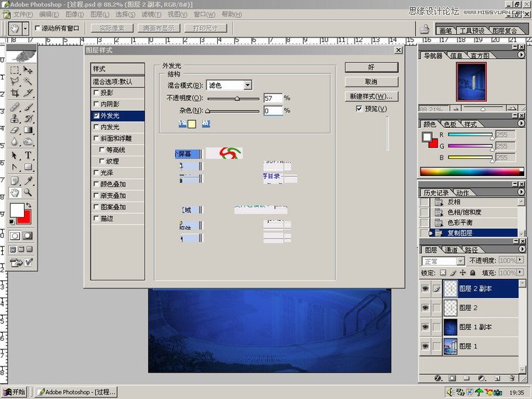The width and height of the screenshot is (532, 399).
Task: Check 滚动所有窗口 option
Action: coord(38,28)
